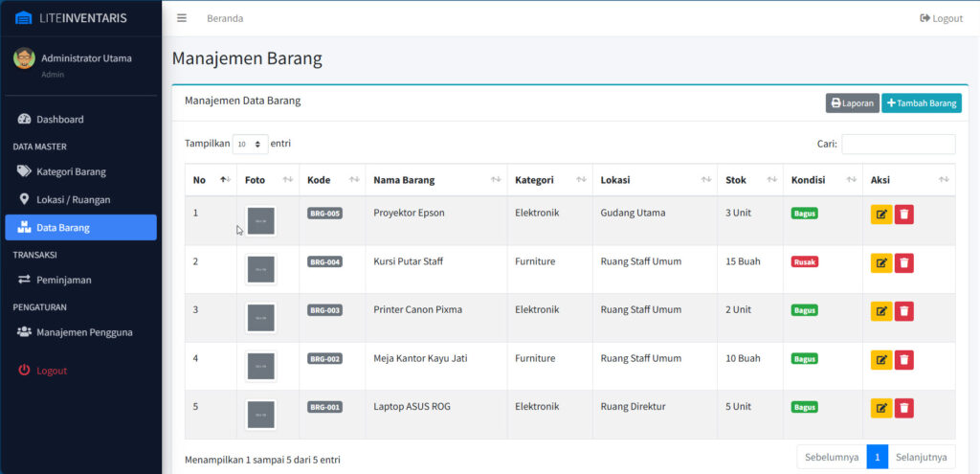The image size is (980, 474).
Task: Click the trash icon for Laptop ASUS ROG
Action: [904, 408]
